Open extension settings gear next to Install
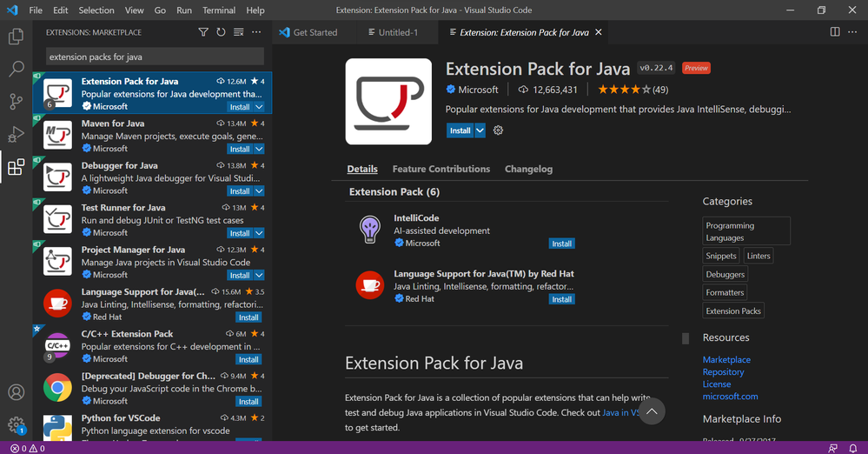Image resolution: width=868 pixels, height=454 pixels. tap(498, 130)
